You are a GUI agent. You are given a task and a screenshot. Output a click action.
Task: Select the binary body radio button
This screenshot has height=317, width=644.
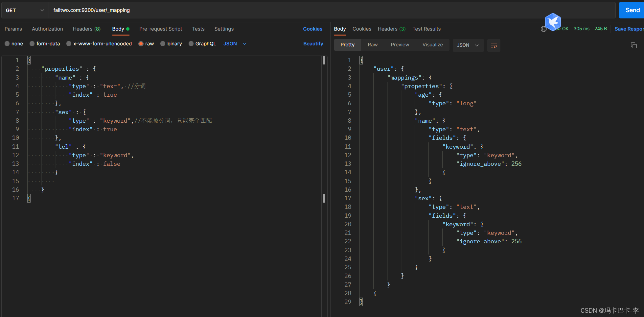163,44
